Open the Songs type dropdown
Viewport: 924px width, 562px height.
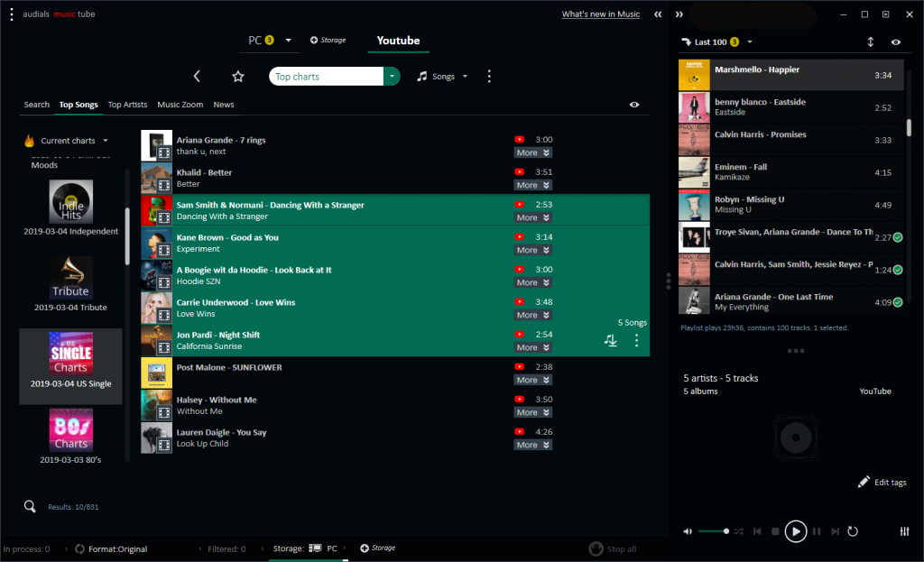pyautogui.click(x=465, y=76)
